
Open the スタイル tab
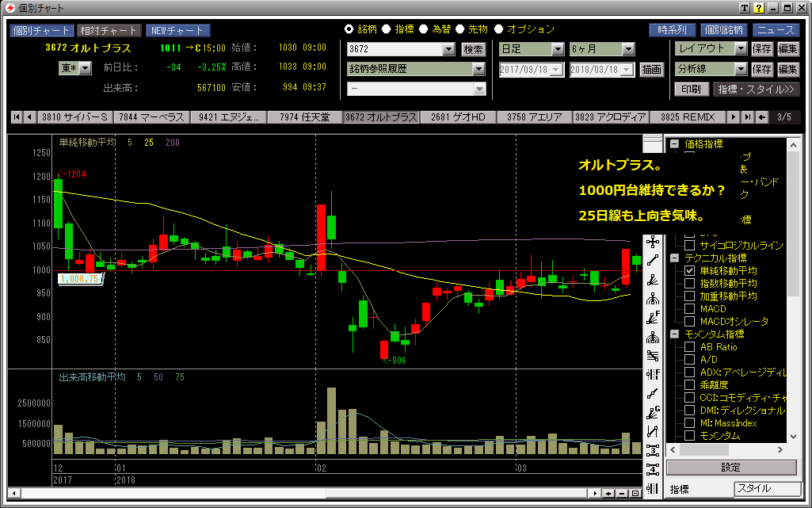pyautogui.click(x=764, y=489)
